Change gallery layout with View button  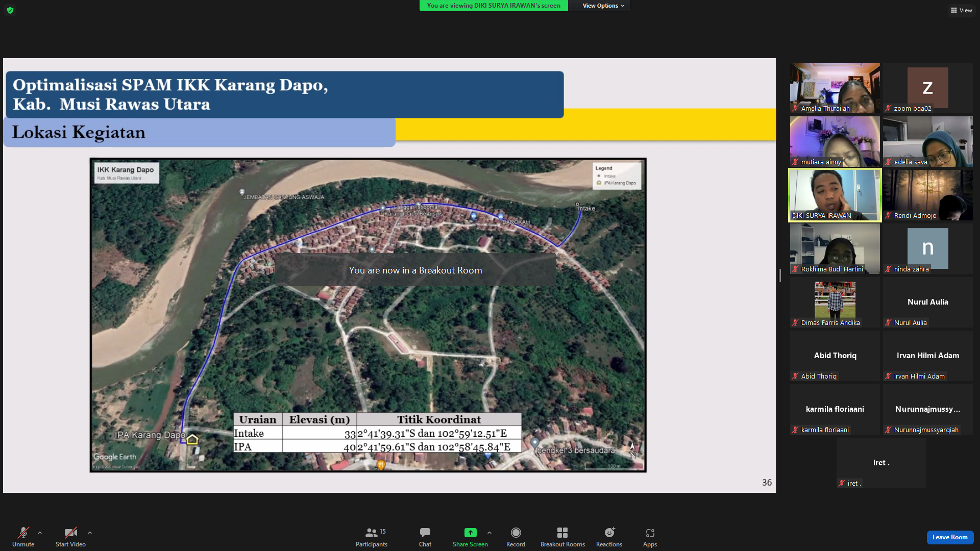961,10
